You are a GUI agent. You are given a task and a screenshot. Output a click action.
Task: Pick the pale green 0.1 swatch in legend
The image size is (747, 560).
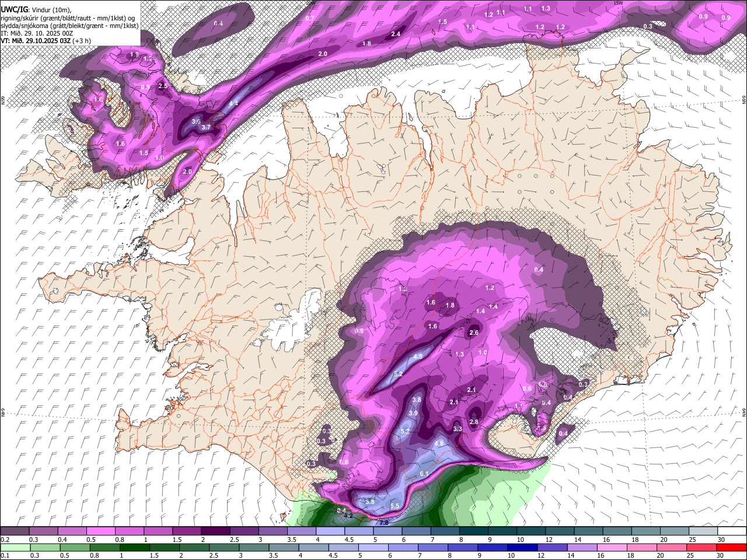pos(15,547)
